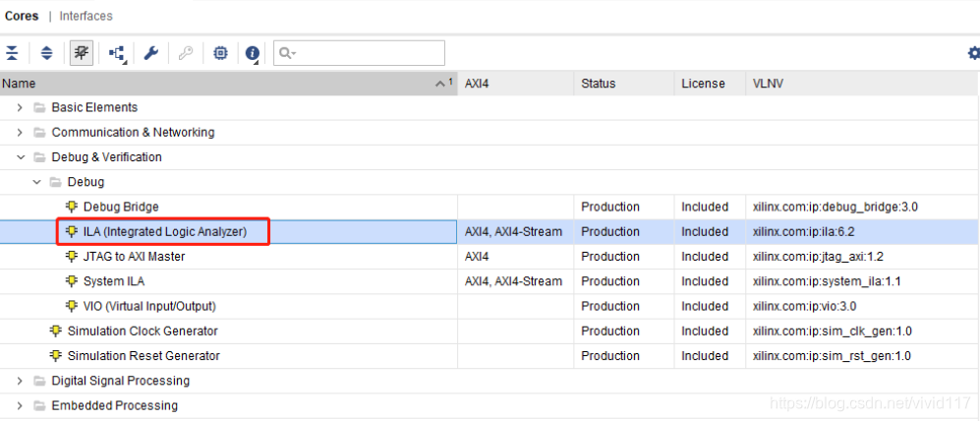Click the blue info icon in toolbar
The height and width of the screenshot is (421, 980).
click(x=253, y=54)
